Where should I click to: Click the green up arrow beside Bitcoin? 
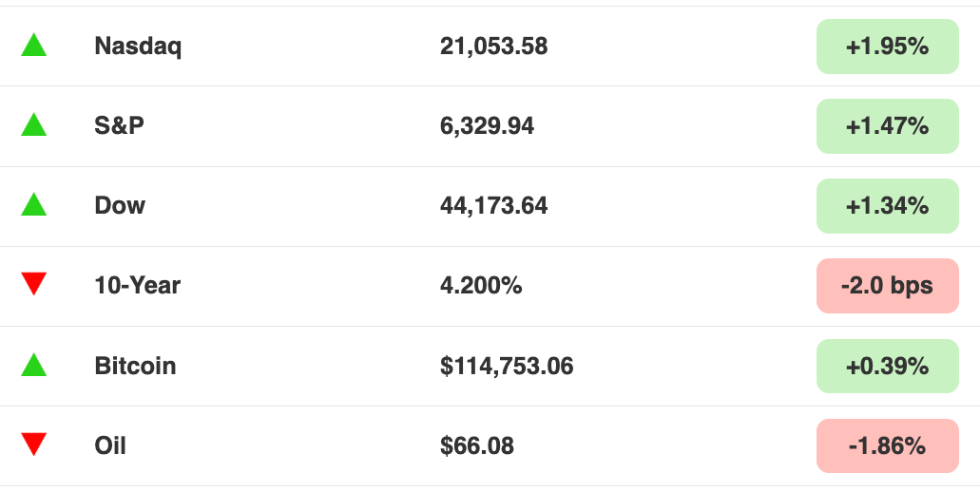pos(34,365)
